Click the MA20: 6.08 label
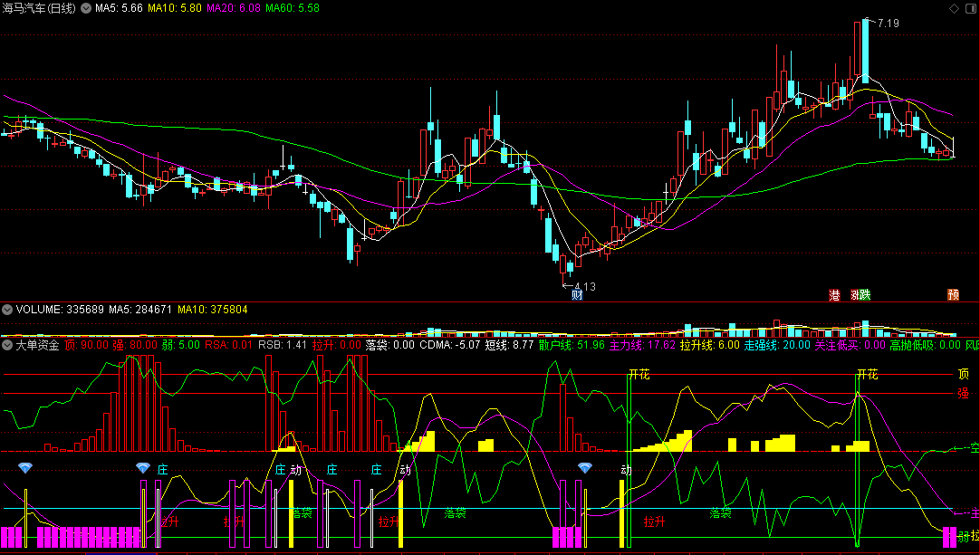 tap(233, 8)
